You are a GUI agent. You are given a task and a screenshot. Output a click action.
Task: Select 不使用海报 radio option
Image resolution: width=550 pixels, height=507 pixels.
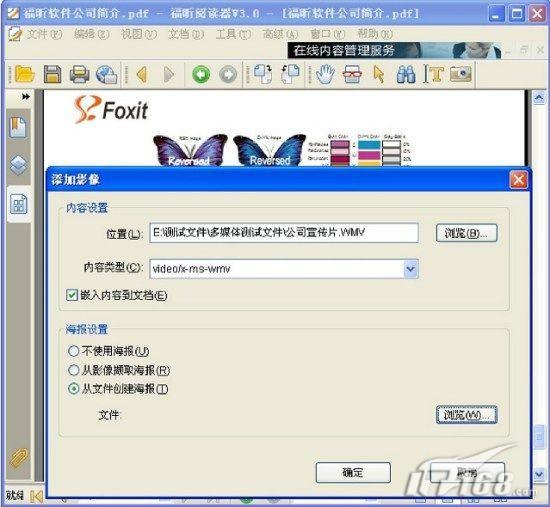(73, 351)
